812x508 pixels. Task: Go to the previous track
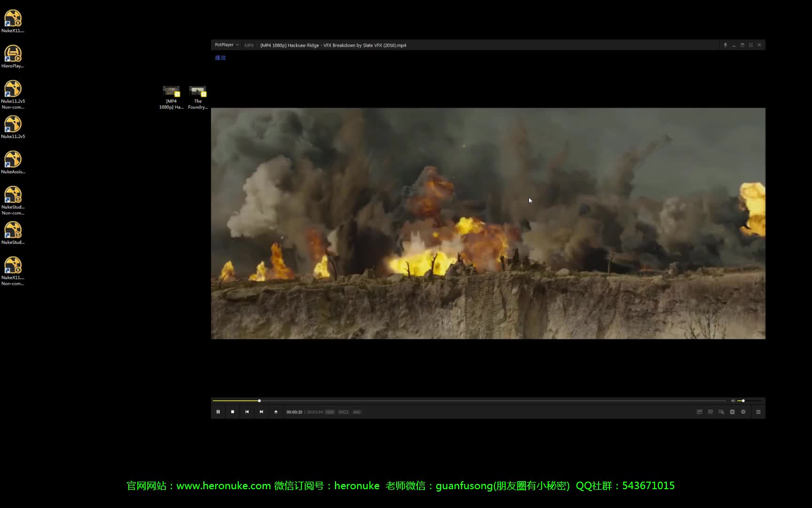pos(247,412)
